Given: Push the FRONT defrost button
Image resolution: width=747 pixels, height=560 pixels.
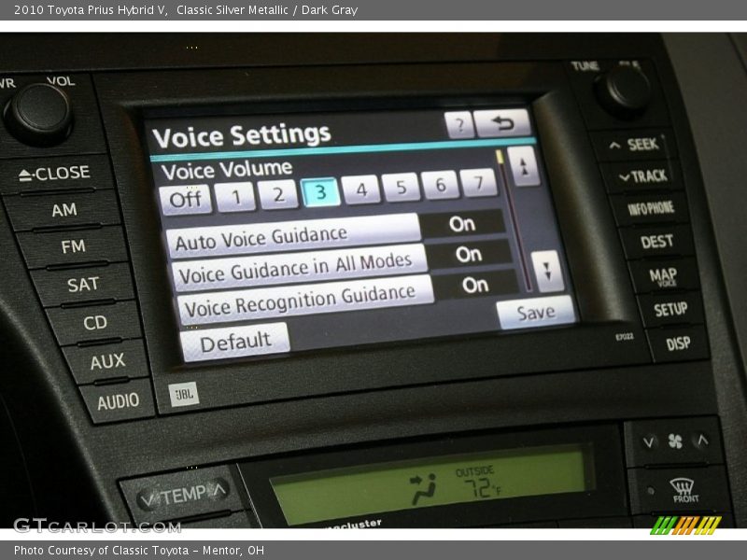Looking at the screenshot, I should point(684,491).
